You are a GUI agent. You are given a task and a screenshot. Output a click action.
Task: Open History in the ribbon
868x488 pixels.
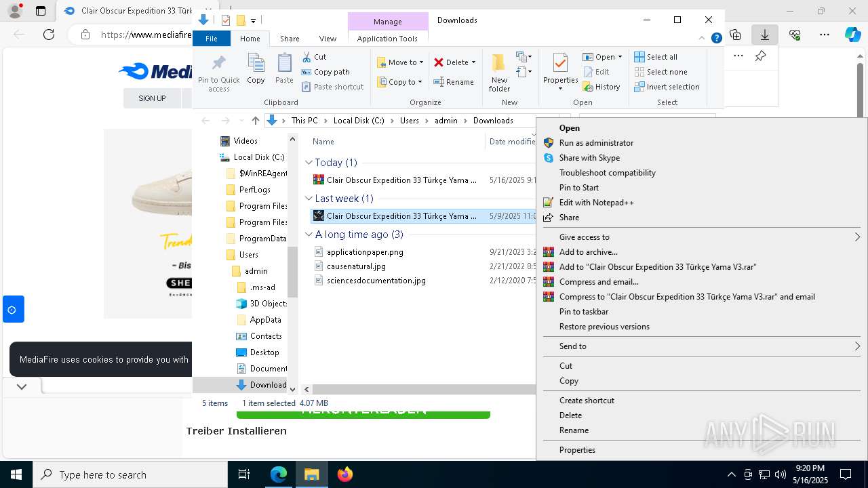[x=601, y=87]
